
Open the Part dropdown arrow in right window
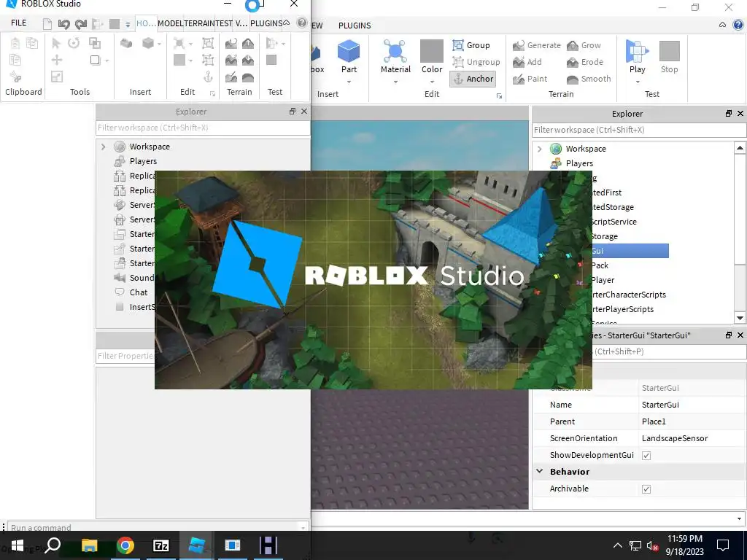click(x=349, y=82)
